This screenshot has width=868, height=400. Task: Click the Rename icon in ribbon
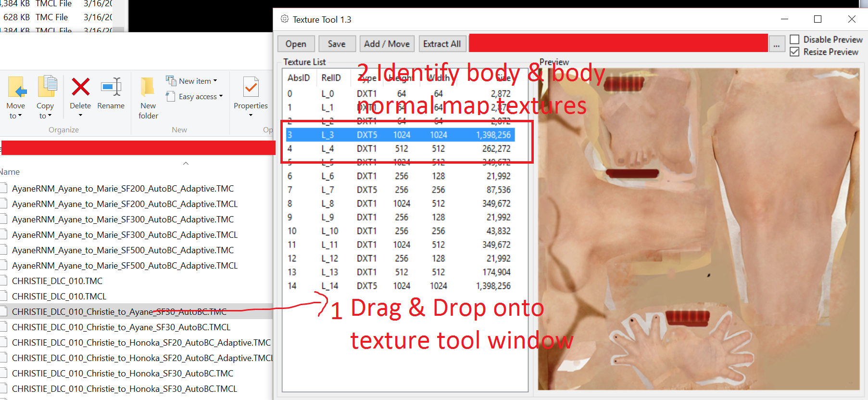[111, 87]
